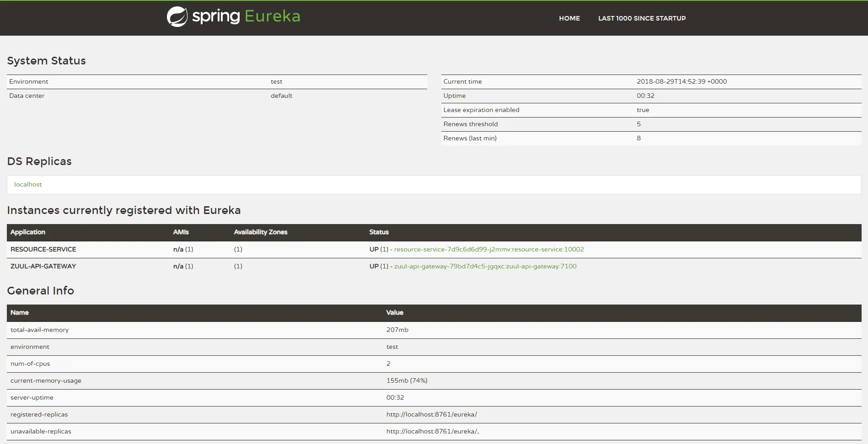Click the registered-replicas URL value
Screen dimensions: 868x444
pyautogui.click(x=432, y=414)
